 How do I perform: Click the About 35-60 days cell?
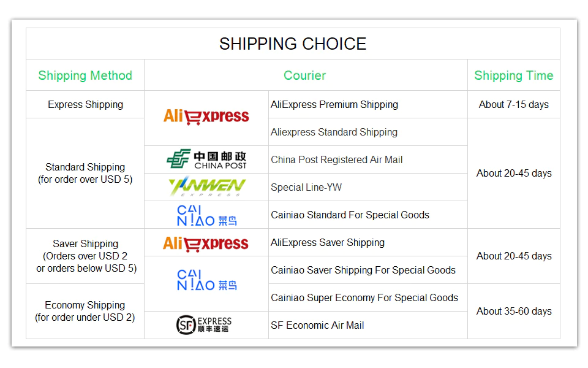tap(513, 311)
